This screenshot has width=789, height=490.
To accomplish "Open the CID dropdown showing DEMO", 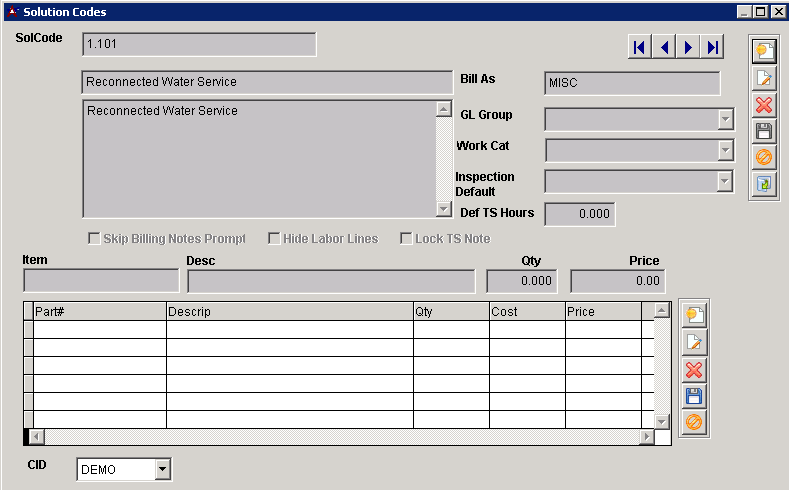I will point(163,470).
